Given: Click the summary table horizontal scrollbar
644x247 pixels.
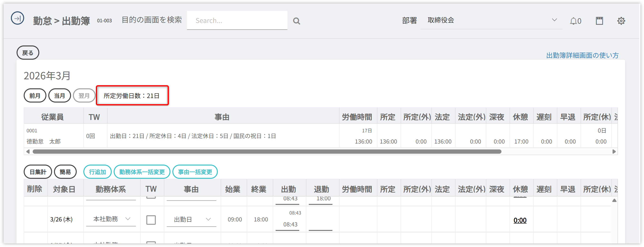Looking at the screenshot, I should (267, 152).
